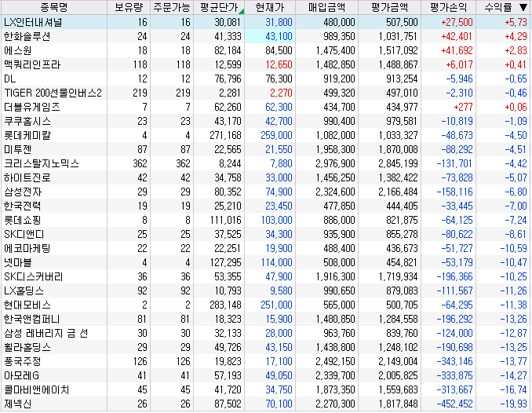Click 크리스탈지노믹스 purchase amount 2,976,900
Image resolution: width=532 pixels, height=413 pixels.
click(335, 163)
